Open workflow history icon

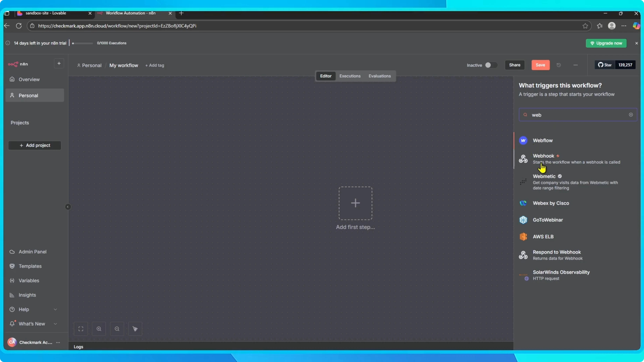tap(559, 65)
